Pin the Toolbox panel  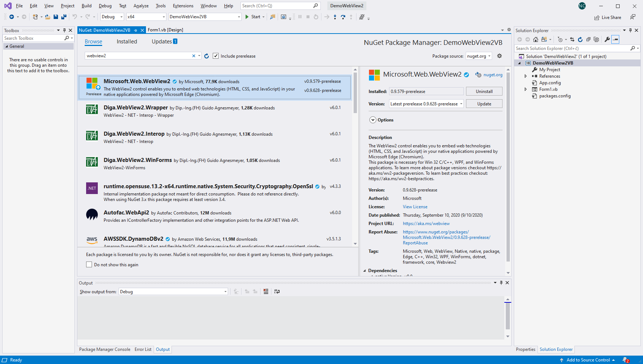coord(65,30)
